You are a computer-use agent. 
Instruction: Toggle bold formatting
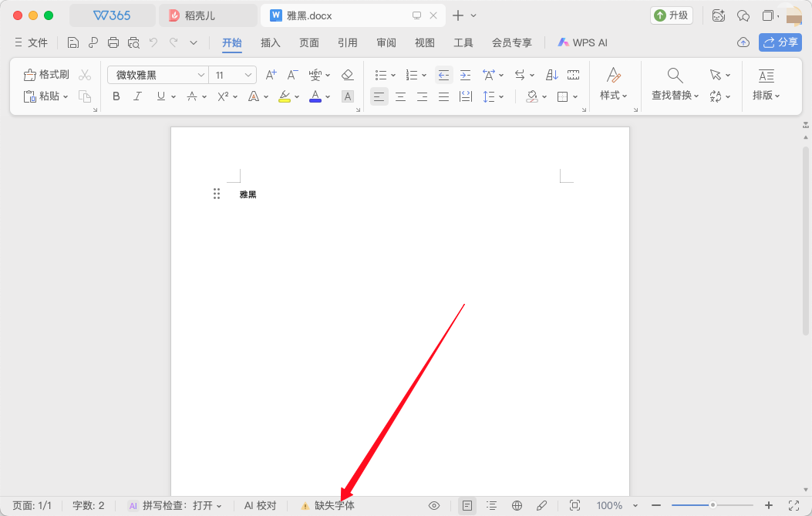116,96
